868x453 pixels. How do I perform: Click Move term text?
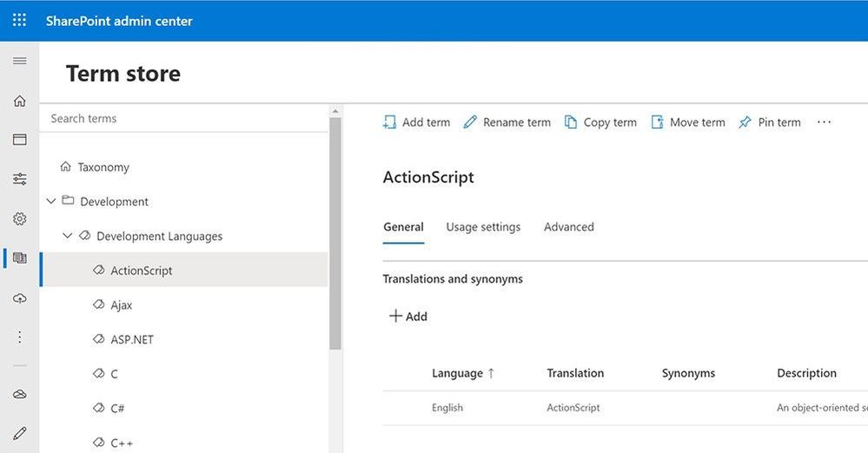pyautogui.click(x=698, y=123)
